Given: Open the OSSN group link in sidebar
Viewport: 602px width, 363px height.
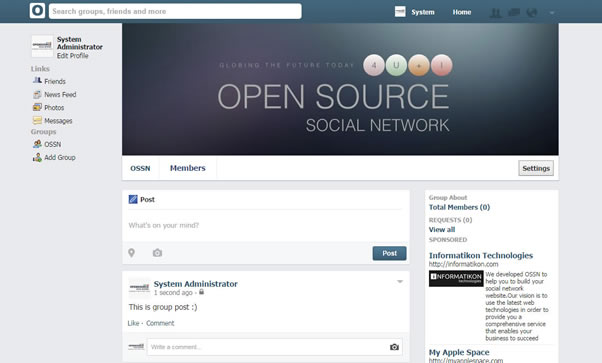Looking at the screenshot, I should coord(53,144).
